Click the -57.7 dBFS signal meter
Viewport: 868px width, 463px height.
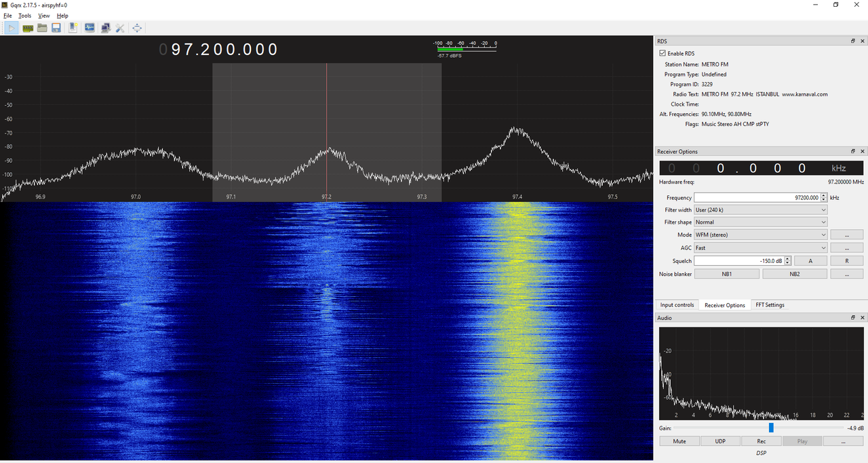click(x=465, y=49)
